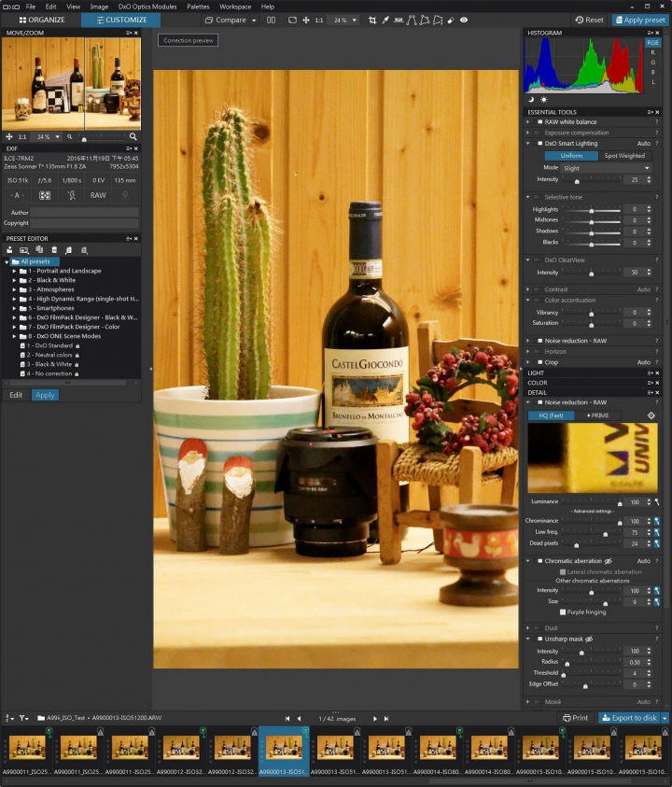This screenshot has height=787, width=672.
Task: Enable the Purple fringing checkbox
Action: pyautogui.click(x=563, y=612)
